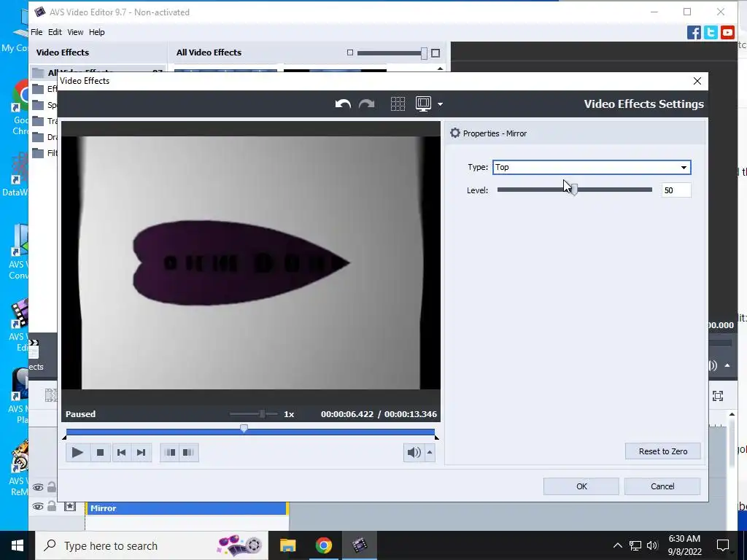Image resolution: width=747 pixels, height=560 pixels.
Task: Click the Properties - Mirror gear icon
Action: [455, 133]
